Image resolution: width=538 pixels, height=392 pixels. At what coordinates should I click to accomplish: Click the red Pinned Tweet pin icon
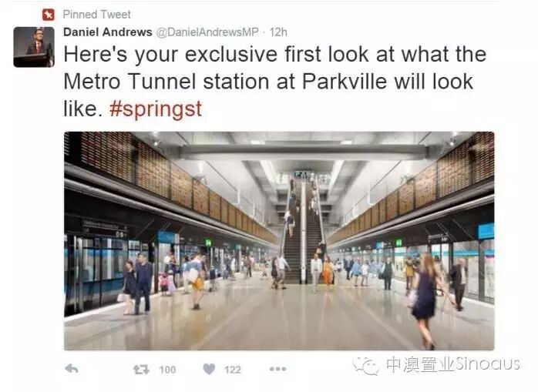(x=49, y=15)
